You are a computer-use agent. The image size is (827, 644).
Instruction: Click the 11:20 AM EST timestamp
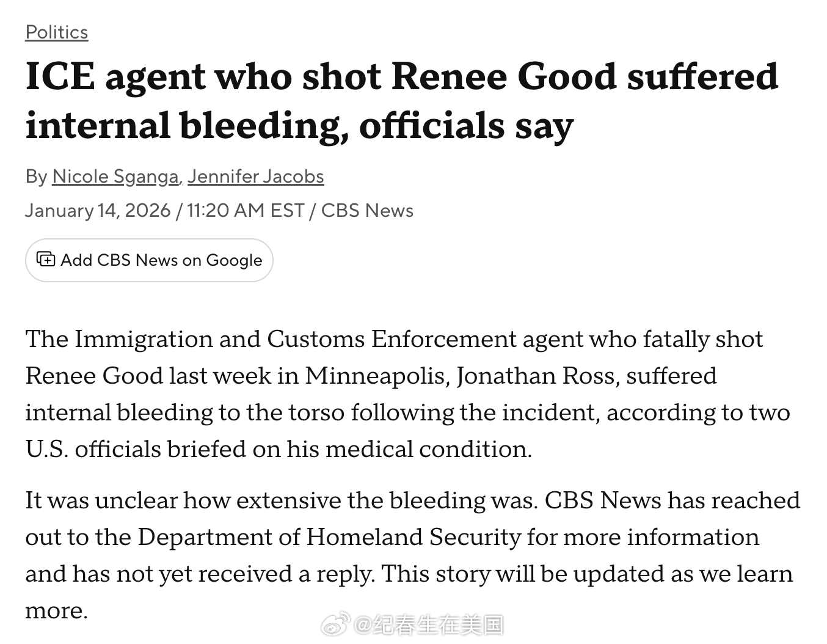coord(246,211)
